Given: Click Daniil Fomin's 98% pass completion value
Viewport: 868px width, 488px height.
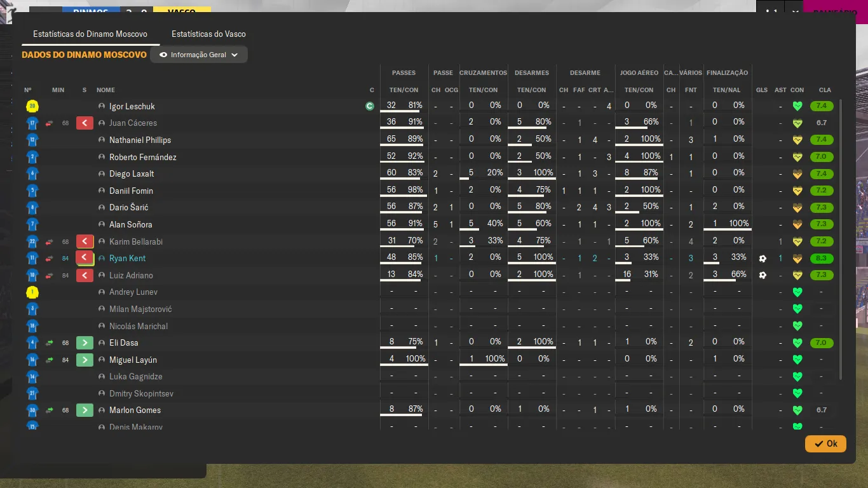Looking at the screenshot, I should click(415, 190).
